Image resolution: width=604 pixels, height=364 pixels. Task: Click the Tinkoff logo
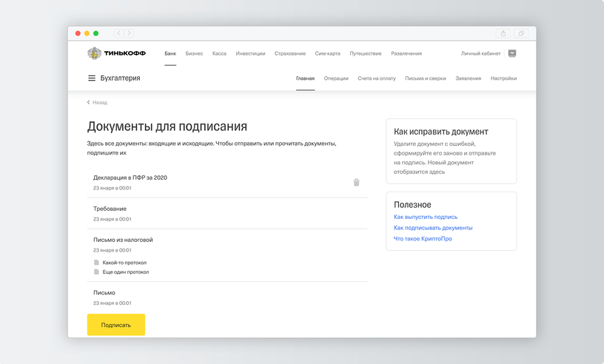[x=116, y=53]
